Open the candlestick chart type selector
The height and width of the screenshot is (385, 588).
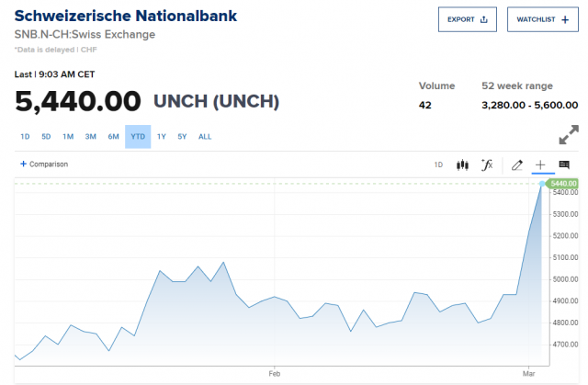(462, 164)
